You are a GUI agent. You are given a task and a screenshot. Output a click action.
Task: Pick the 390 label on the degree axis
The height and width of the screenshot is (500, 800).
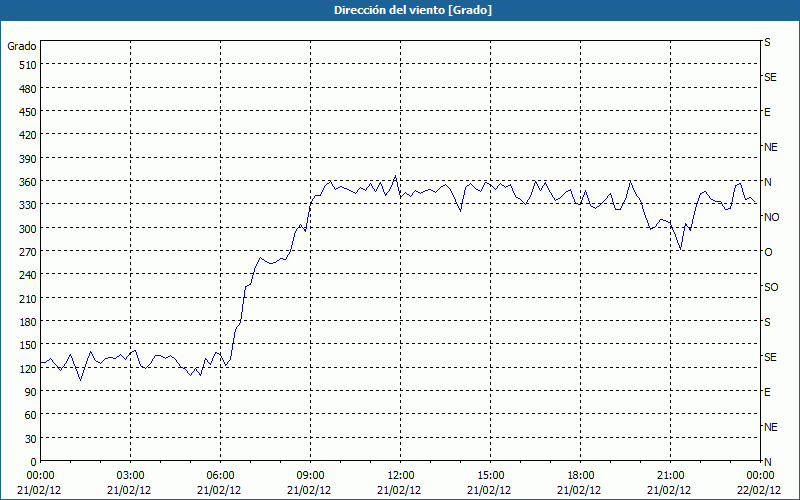tap(29, 159)
